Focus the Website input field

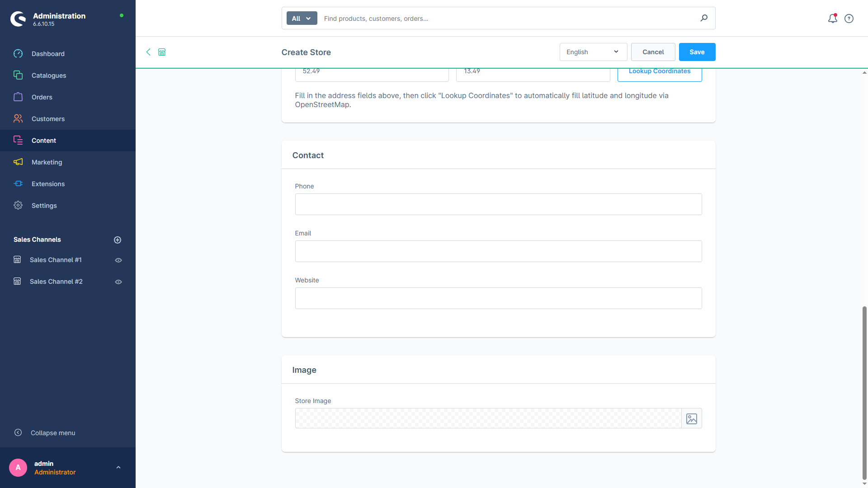(498, 298)
